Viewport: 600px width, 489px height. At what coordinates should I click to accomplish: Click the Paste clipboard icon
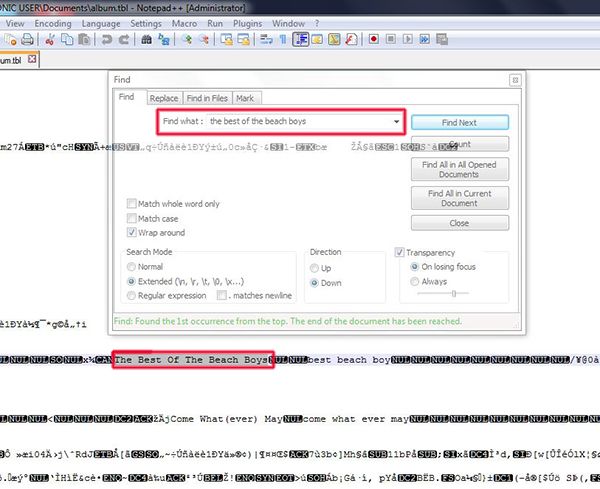click(x=84, y=39)
